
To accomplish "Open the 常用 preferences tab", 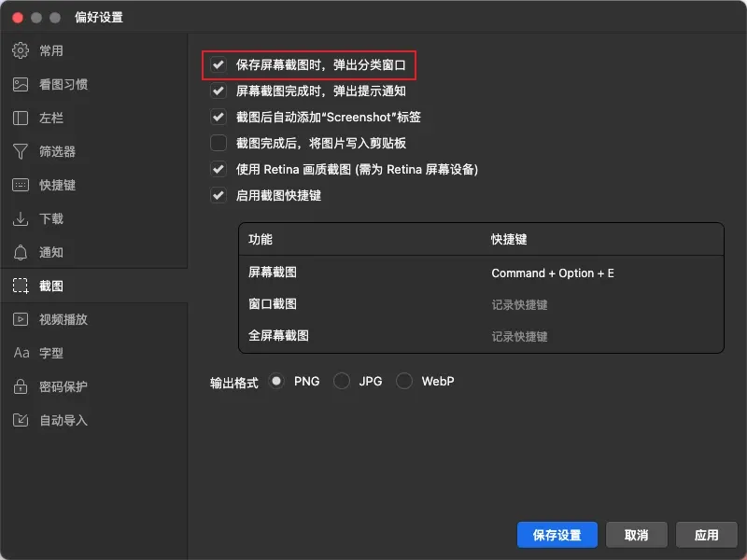I will 94,50.
